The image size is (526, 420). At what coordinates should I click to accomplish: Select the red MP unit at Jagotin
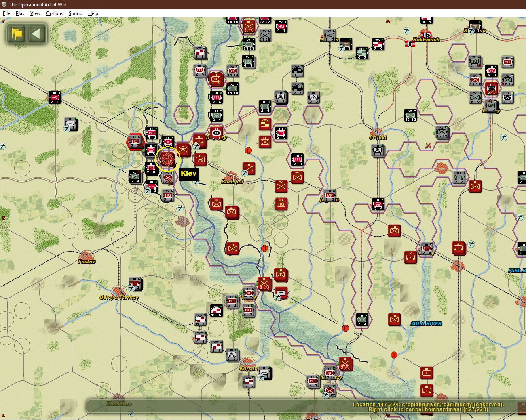tap(330, 195)
